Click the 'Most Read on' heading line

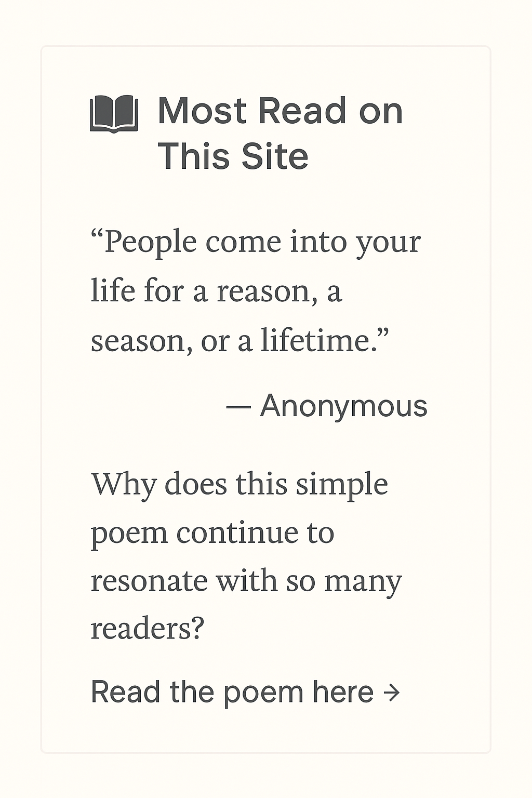[x=280, y=111]
